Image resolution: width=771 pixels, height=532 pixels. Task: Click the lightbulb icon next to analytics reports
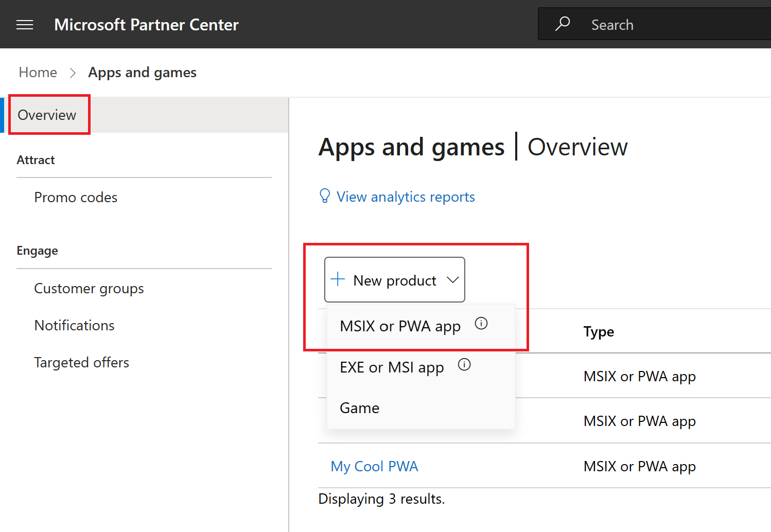click(x=324, y=196)
